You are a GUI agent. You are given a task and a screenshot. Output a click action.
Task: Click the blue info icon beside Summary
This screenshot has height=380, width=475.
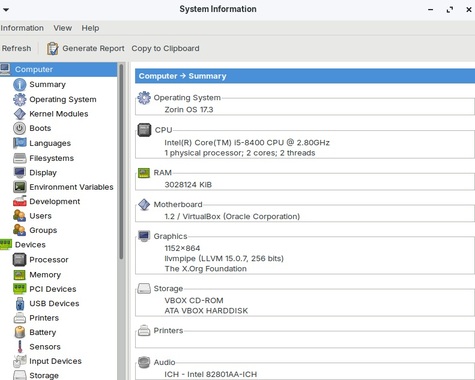point(20,85)
